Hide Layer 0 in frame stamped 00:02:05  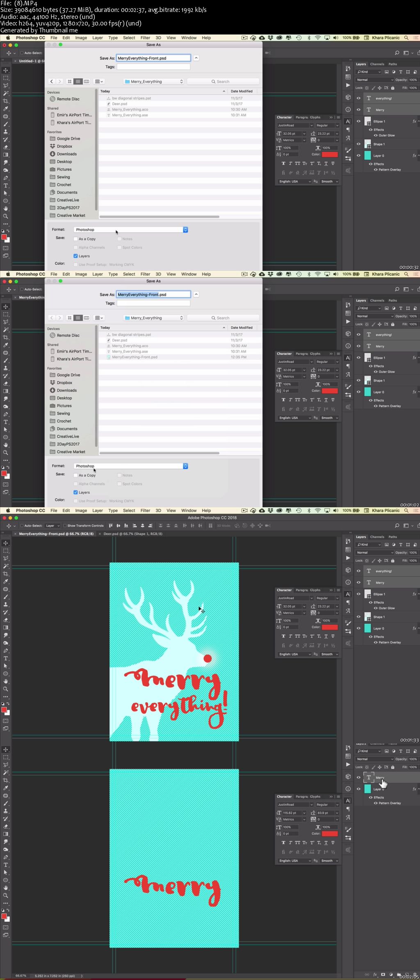tap(358, 789)
